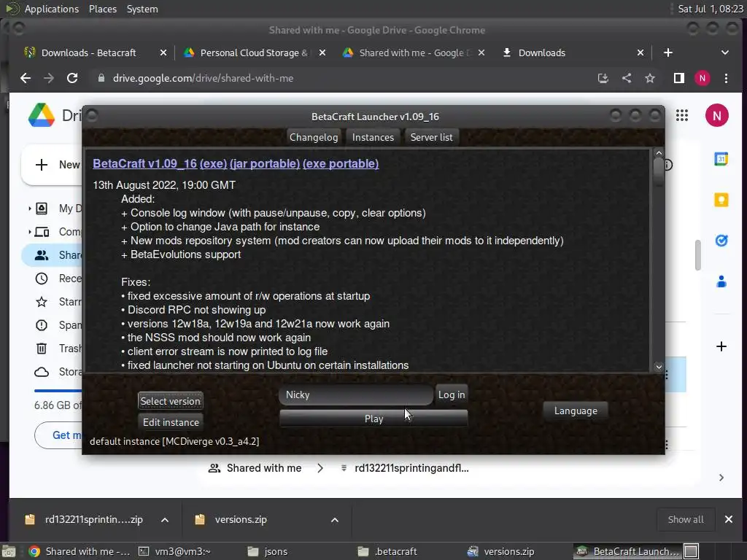
Task: Click the changelog scroll-up arrow
Action: pos(659,153)
